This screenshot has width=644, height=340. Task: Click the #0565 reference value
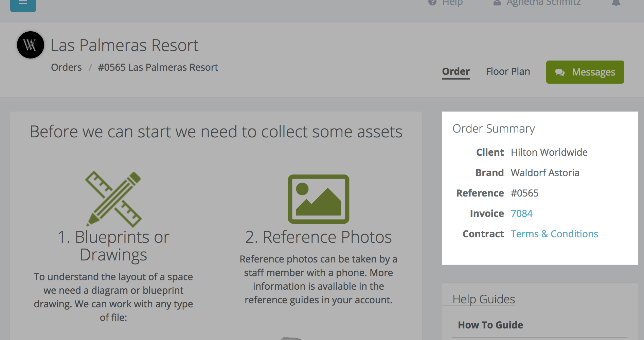tap(525, 193)
